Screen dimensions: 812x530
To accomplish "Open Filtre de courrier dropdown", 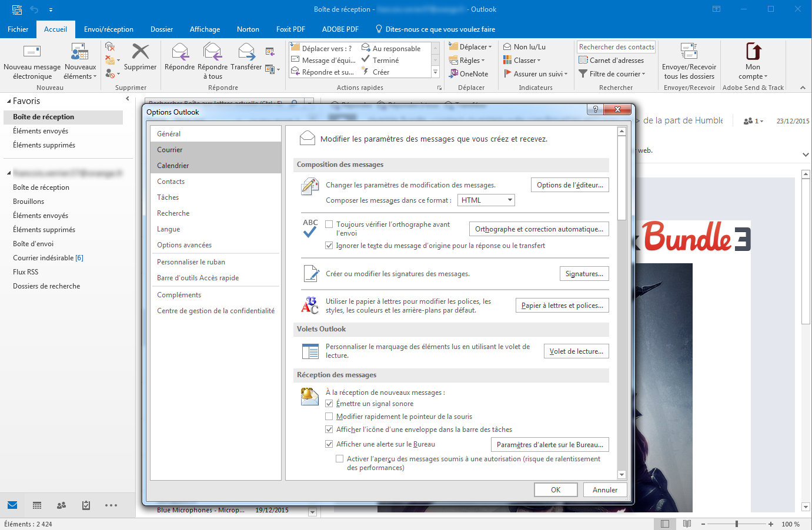I will coord(612,74).
